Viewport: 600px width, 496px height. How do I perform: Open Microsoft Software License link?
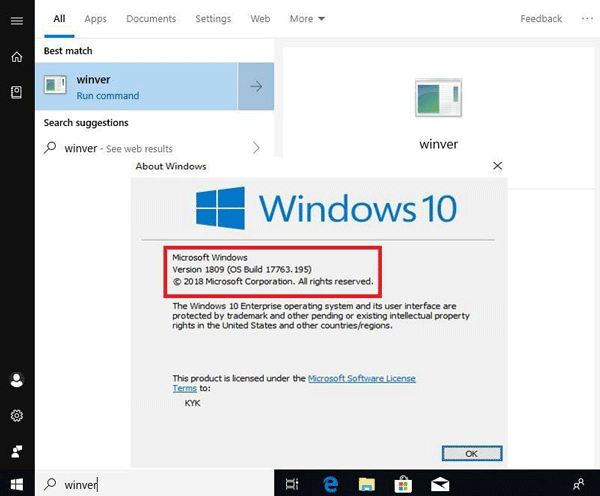tap(362, 379)
